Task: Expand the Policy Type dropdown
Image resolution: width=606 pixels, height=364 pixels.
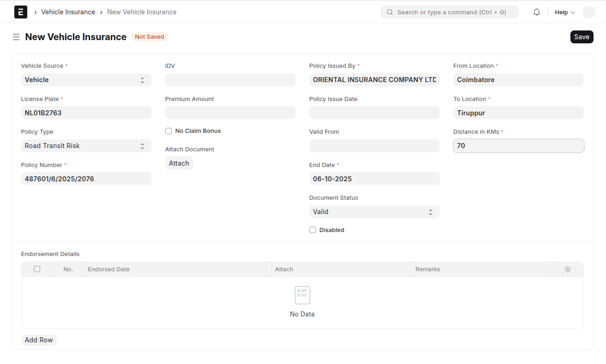Action: (x=86, y=146)
